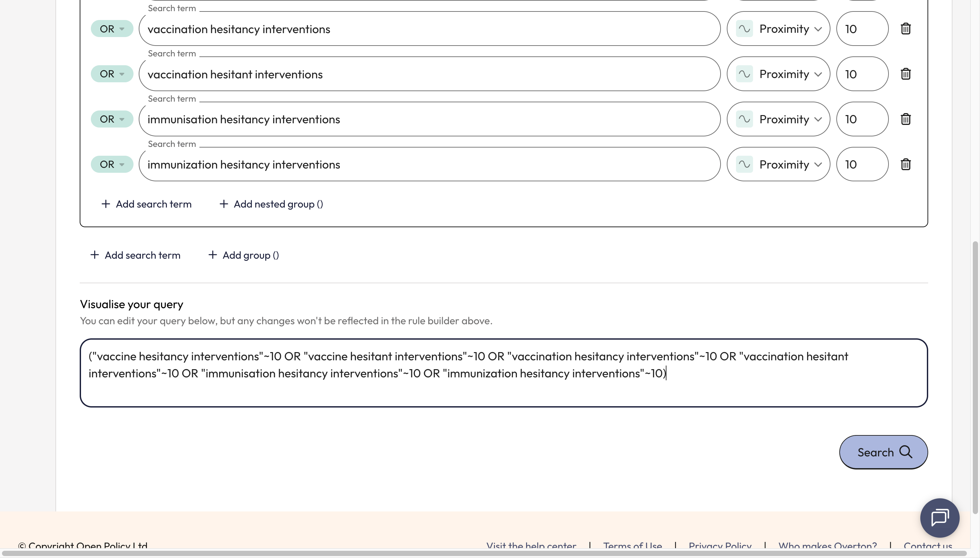Add search term below the group box
This screenshot has height=558, width=980.
(x=135, y=255)
